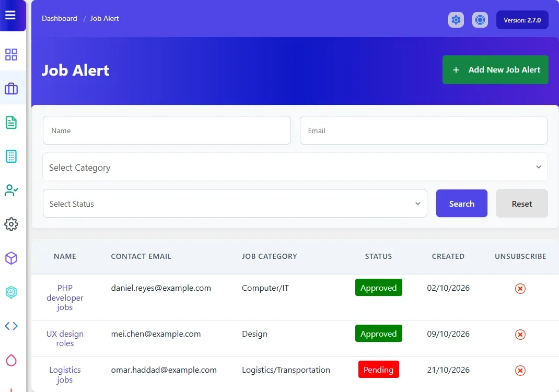Open the UX design roles link

click(65, 339)
